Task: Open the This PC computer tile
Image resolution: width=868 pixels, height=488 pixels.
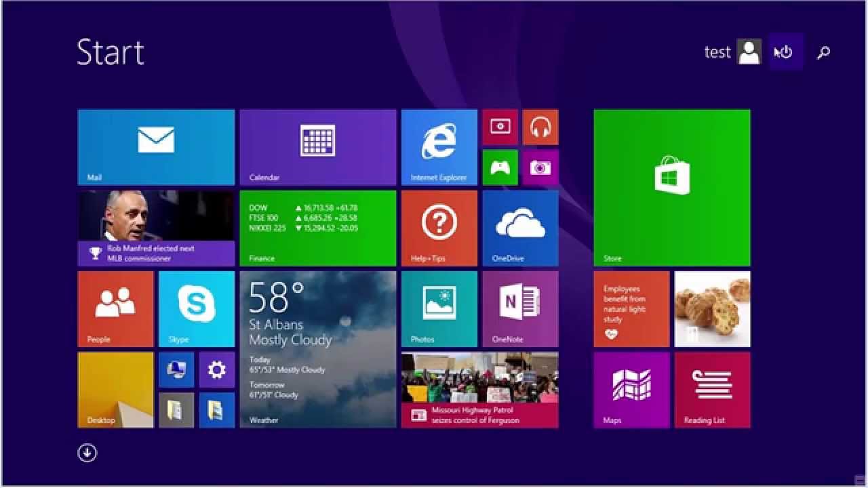Action: point(176,369)
